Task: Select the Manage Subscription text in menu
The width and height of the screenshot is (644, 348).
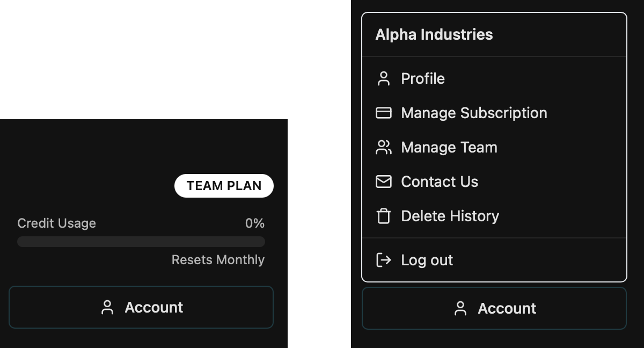Action: 474,113
